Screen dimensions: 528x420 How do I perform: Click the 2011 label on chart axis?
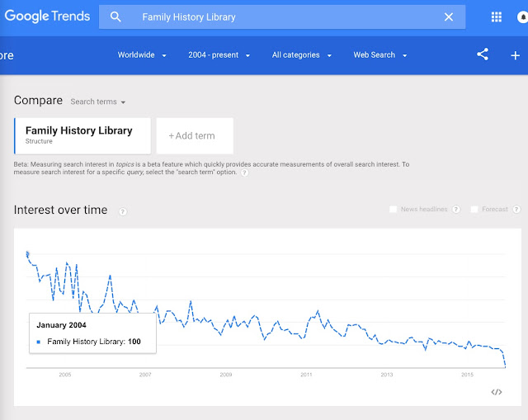click(306, 375)
